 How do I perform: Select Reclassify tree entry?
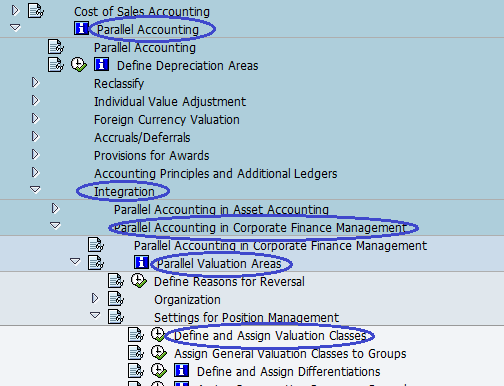point(119,84)
